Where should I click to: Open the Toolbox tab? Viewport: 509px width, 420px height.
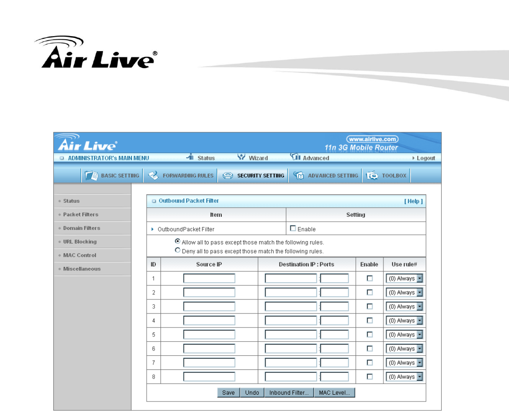tap(386, 176)
